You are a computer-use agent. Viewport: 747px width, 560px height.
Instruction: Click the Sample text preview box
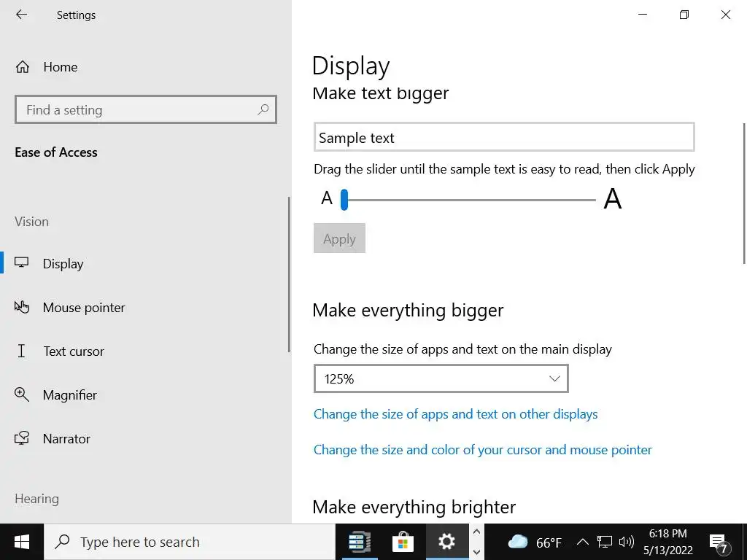click(x=504, y=137)
